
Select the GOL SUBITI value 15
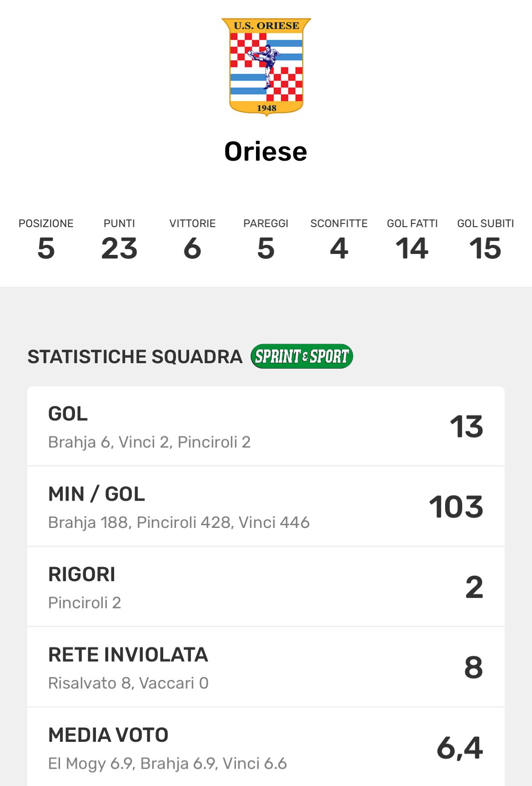pyautogui.click(x=485, y=248)
